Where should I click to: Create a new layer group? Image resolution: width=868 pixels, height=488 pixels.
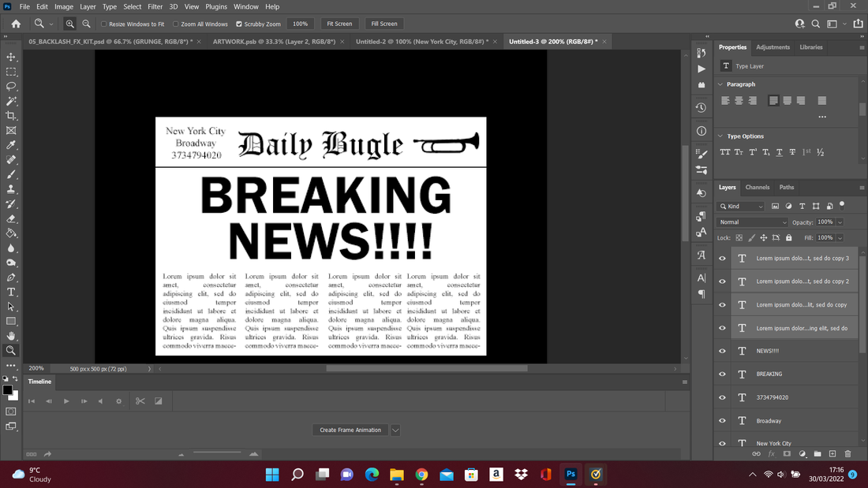point(817,453)
